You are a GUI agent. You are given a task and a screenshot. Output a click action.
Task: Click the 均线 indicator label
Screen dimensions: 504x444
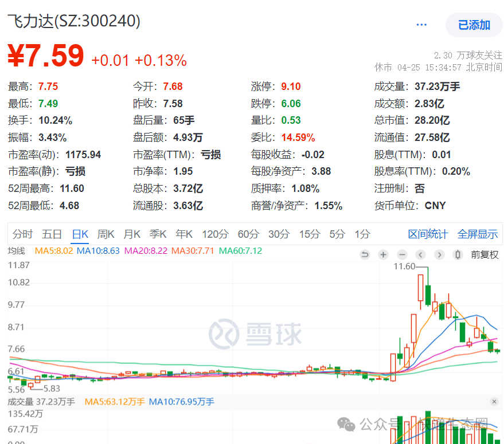[x=17, y=250]
